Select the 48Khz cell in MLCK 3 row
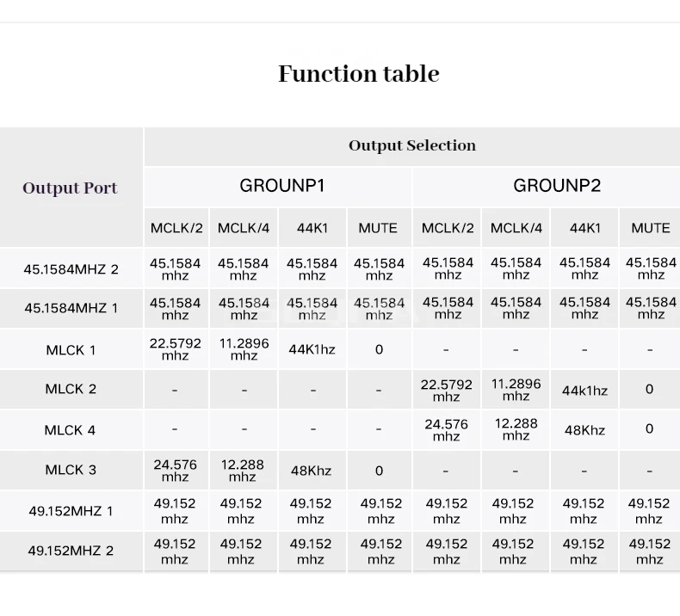This screenshot has width=680, height=616. [312, 471]
